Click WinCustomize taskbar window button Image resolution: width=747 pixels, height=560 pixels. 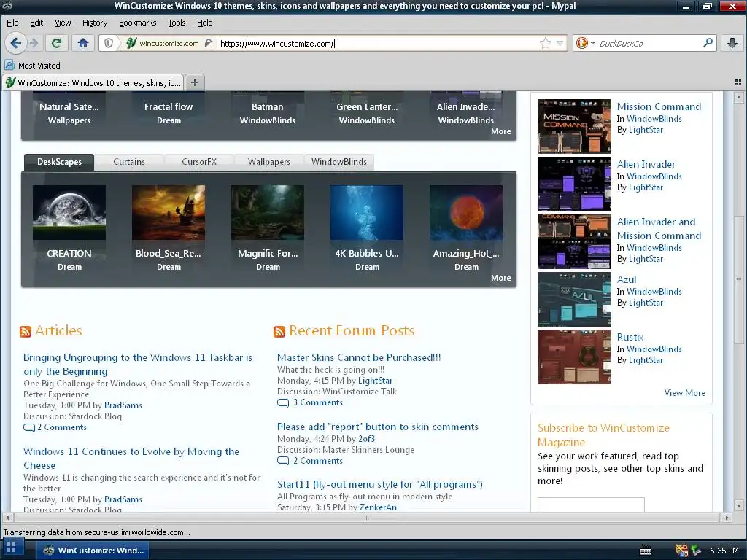click(x=93, y=550)
